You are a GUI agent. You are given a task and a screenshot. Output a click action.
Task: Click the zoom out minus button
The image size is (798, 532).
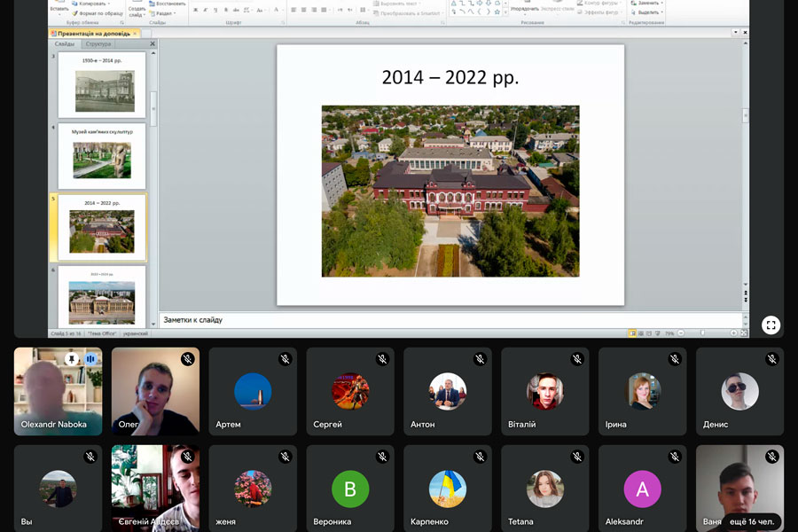[x=680, y=333]
